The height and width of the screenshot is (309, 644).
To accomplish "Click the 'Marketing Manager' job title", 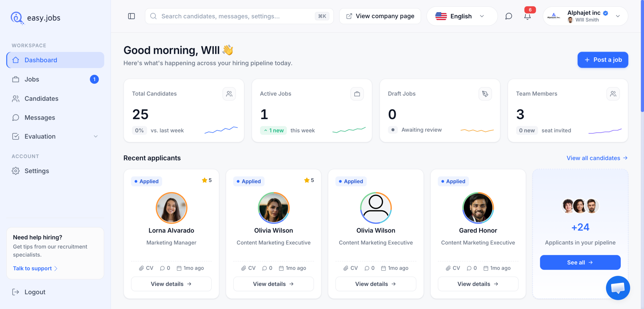I will point(171,243).
